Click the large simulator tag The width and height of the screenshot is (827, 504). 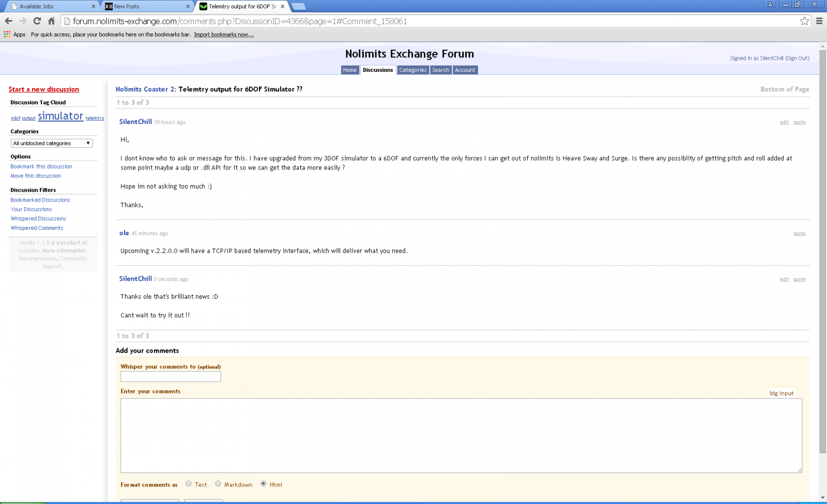(60, 116)
